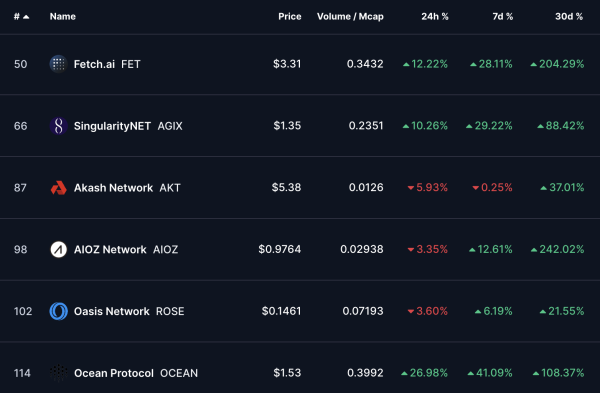The image size is (600, 393).
Task: Sort by the Price column header
Action: 290,16
